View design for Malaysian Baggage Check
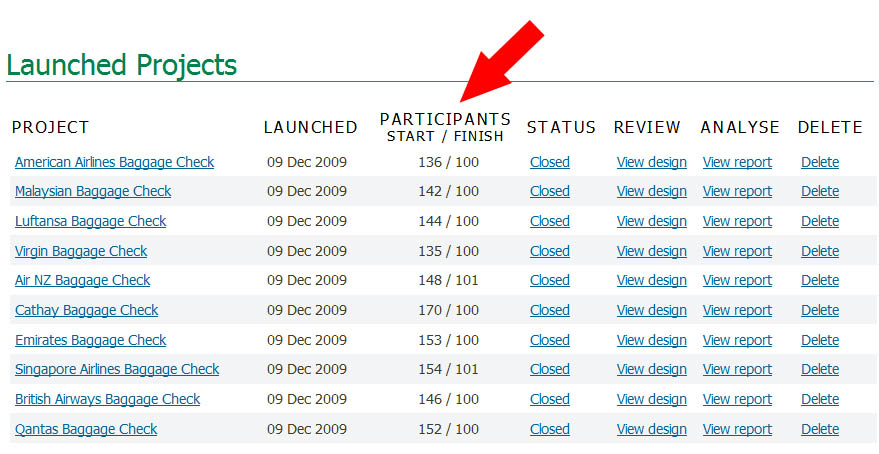Image resolution: width=879 pixels, height=454 pixels. (651, 192)
